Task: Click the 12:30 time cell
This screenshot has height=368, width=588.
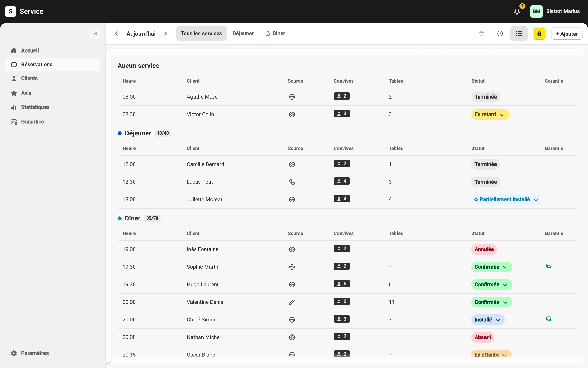Action: point(129,182)
